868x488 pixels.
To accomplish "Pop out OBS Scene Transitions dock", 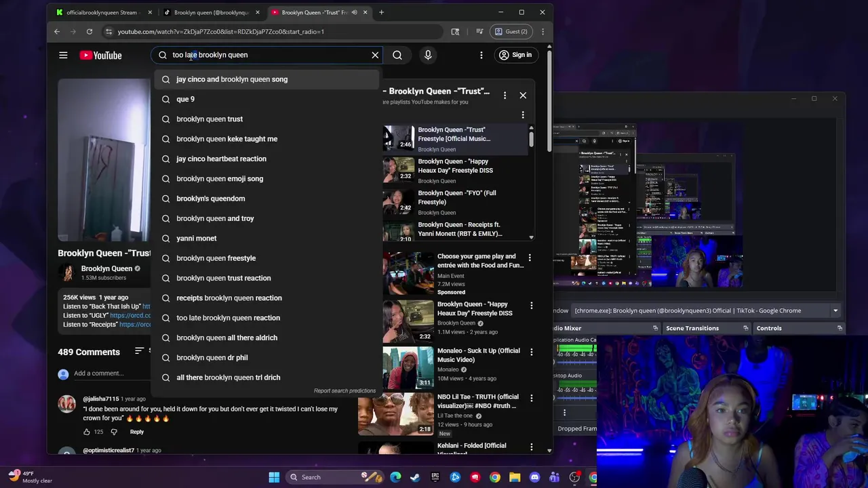I will (745, 328).
